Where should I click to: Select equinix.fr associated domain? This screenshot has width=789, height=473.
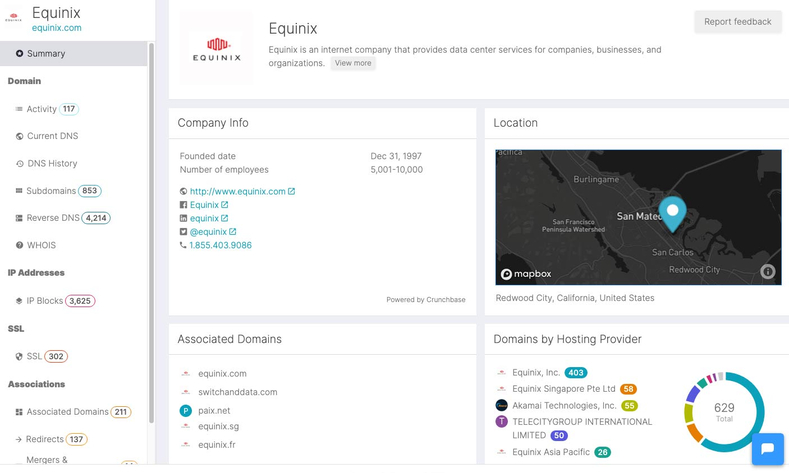(217, 445)
